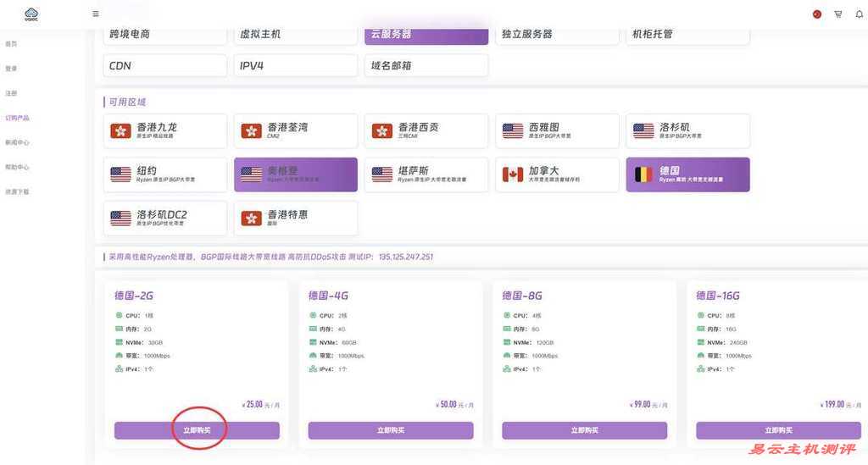Open 注册 in the sidebar

11,93
